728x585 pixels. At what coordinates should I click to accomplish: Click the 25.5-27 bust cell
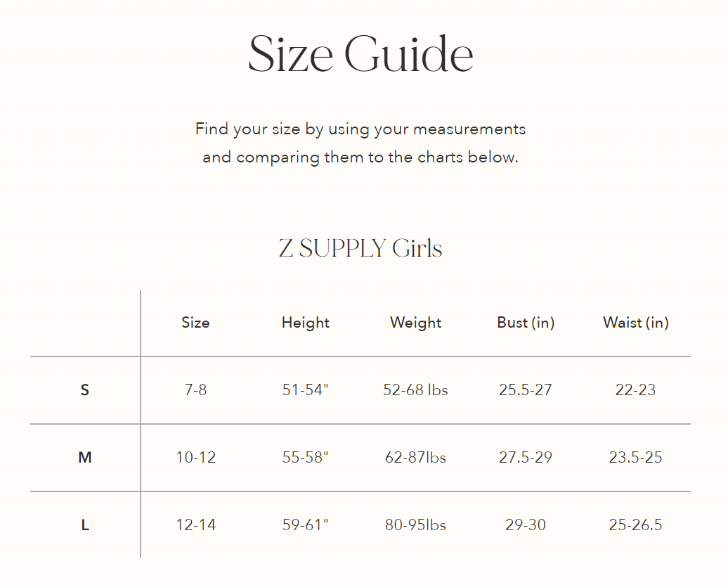(x=526, y=390)
